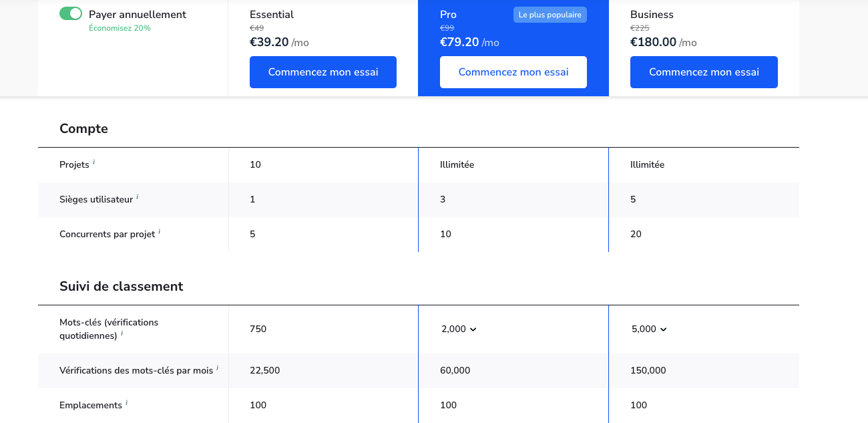
Task: Start the Essential plan trial
Action: 323,72
